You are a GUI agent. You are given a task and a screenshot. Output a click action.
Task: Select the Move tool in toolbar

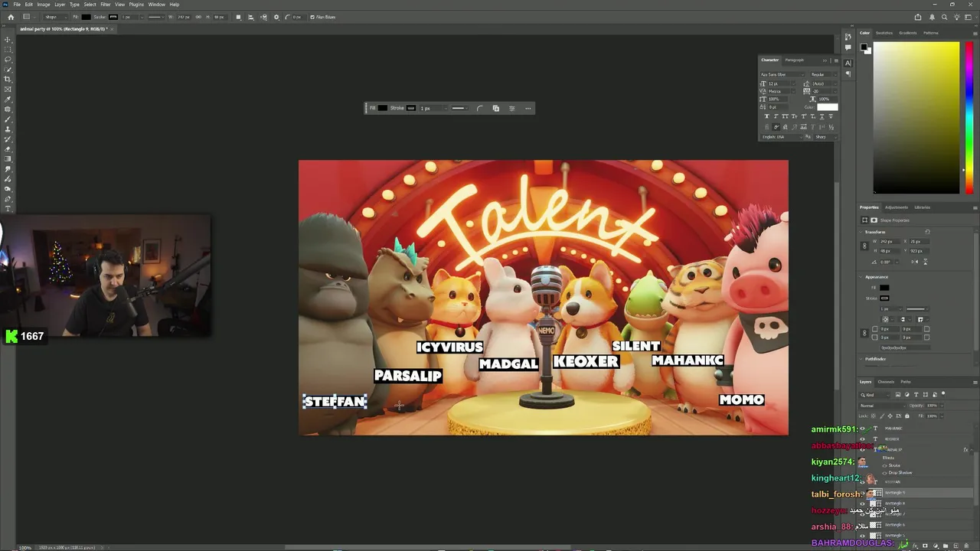tap(8, 40)
